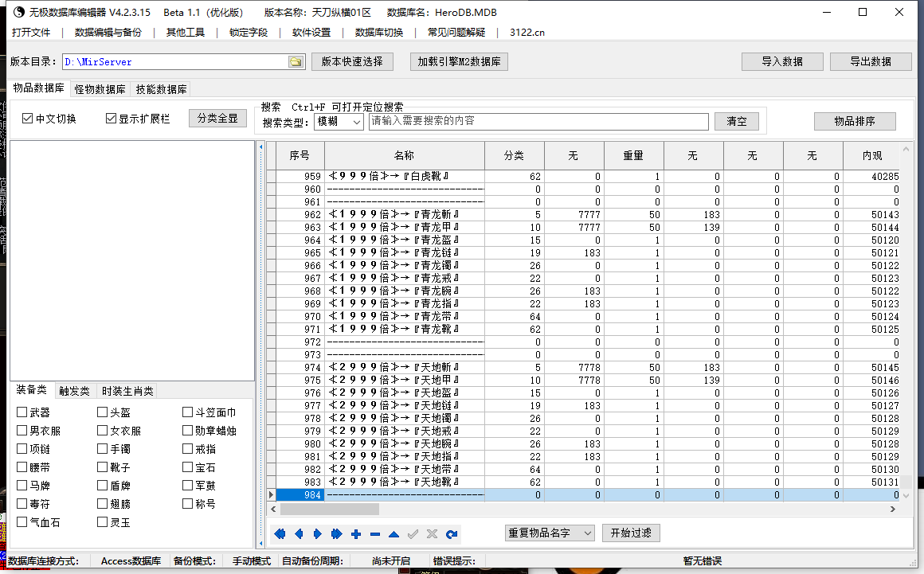
Task: Go to the next record arrow
Action: click(x=318, y=534)
